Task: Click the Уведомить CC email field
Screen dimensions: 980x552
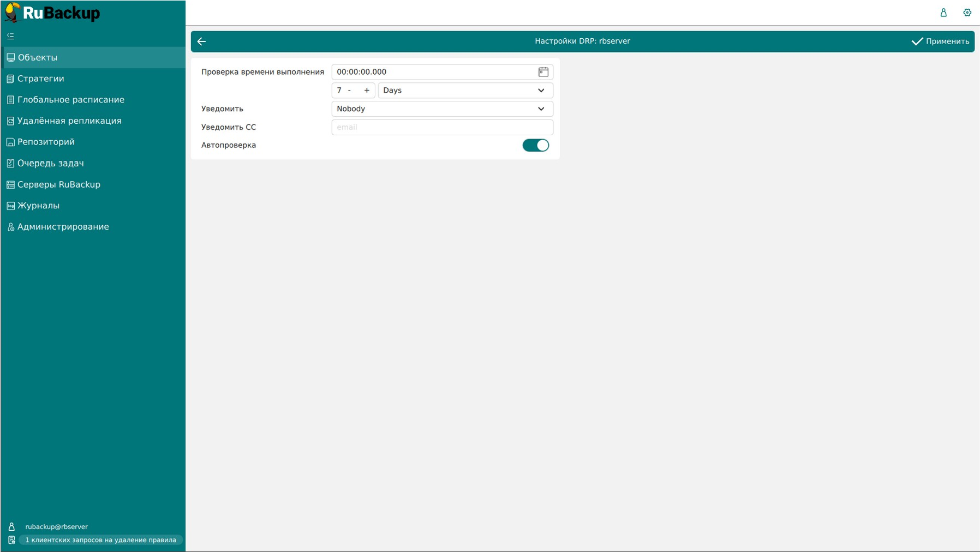Action: pos(442,127)
